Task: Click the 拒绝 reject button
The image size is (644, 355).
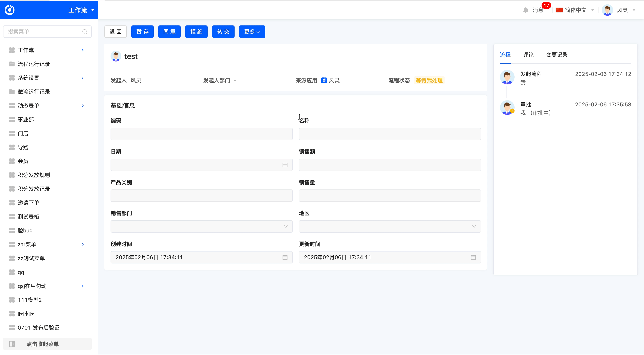Action: (x=196, y=32)
